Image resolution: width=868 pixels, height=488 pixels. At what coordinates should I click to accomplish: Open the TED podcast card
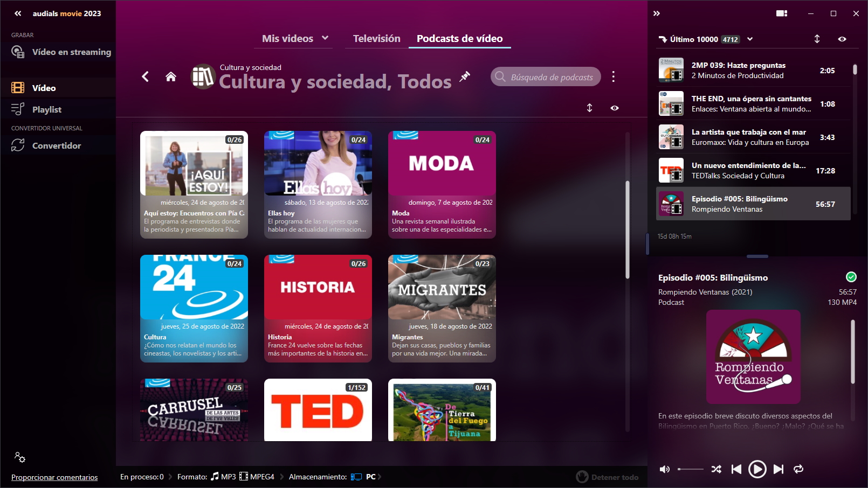coord(318,410)
